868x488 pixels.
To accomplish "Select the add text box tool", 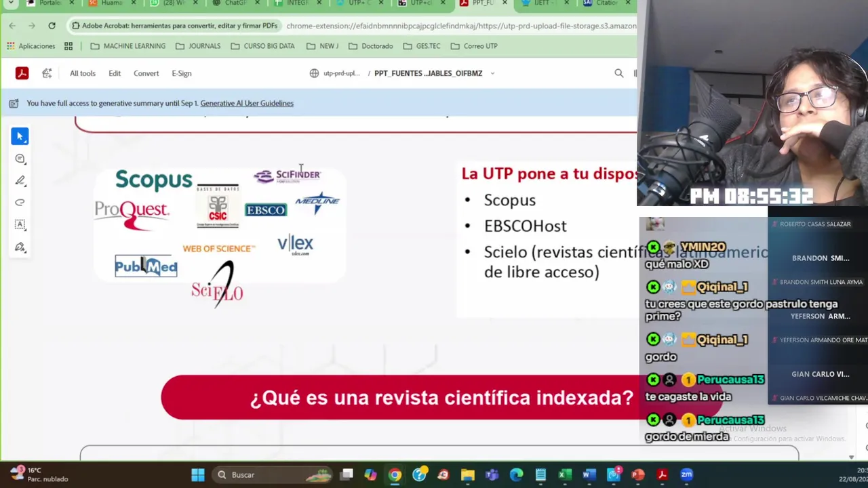I will (x=20, y=224).
